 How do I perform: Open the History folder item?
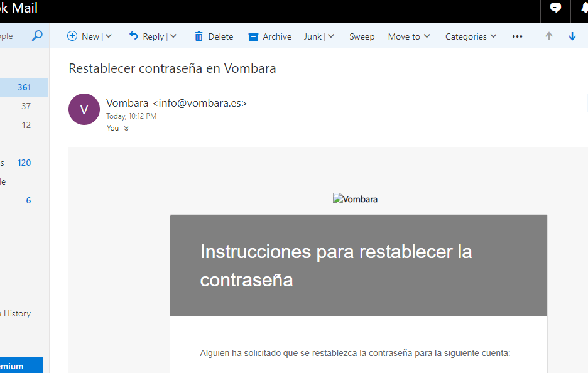(16, 313)
